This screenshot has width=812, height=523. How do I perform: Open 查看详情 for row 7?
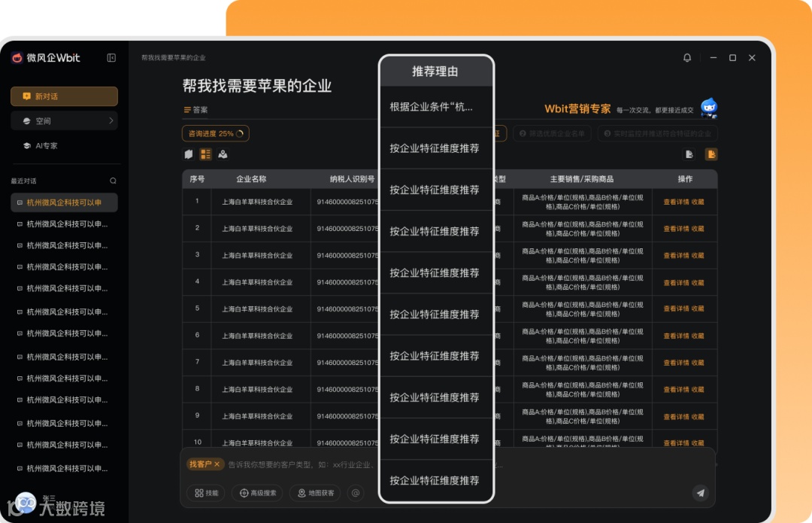click(676, 363)
